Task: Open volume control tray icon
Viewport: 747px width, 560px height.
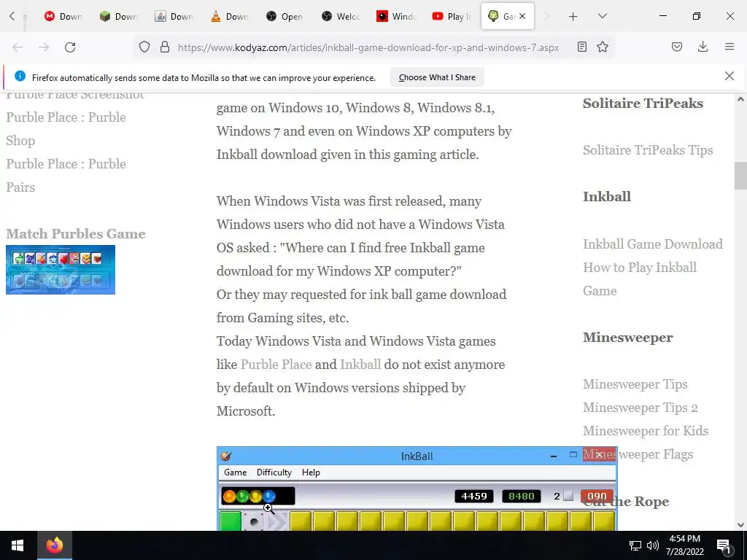Action: [653, 545]
